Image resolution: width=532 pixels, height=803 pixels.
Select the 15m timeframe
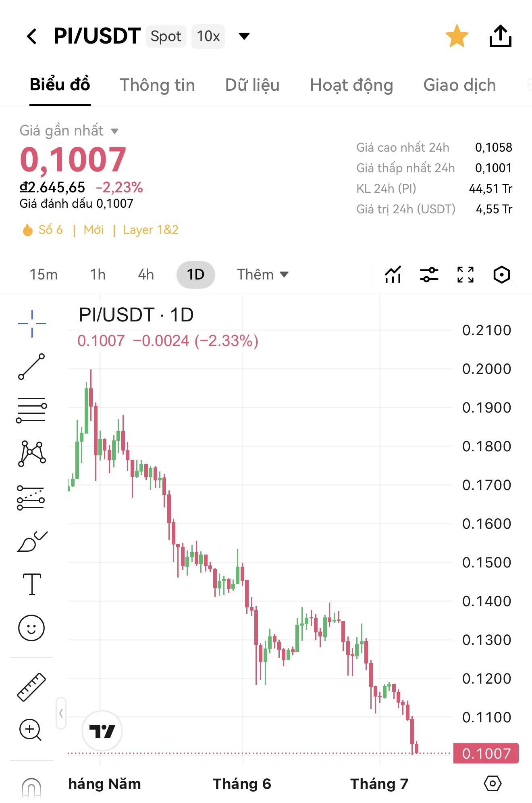44,275
